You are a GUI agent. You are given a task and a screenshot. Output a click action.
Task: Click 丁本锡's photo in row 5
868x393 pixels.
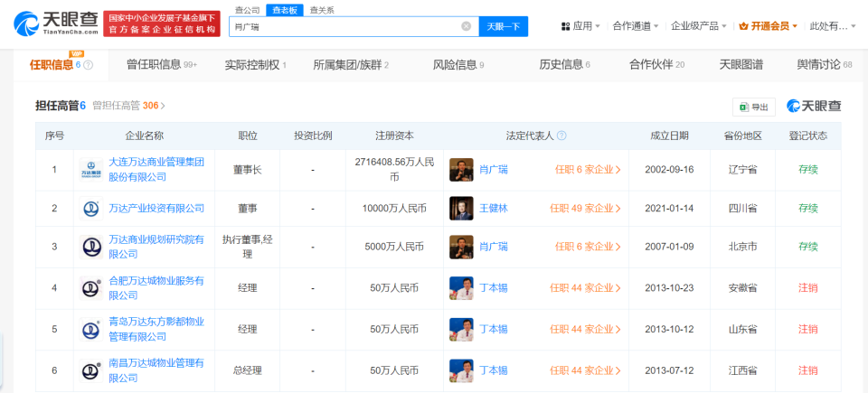click(461, 330)
